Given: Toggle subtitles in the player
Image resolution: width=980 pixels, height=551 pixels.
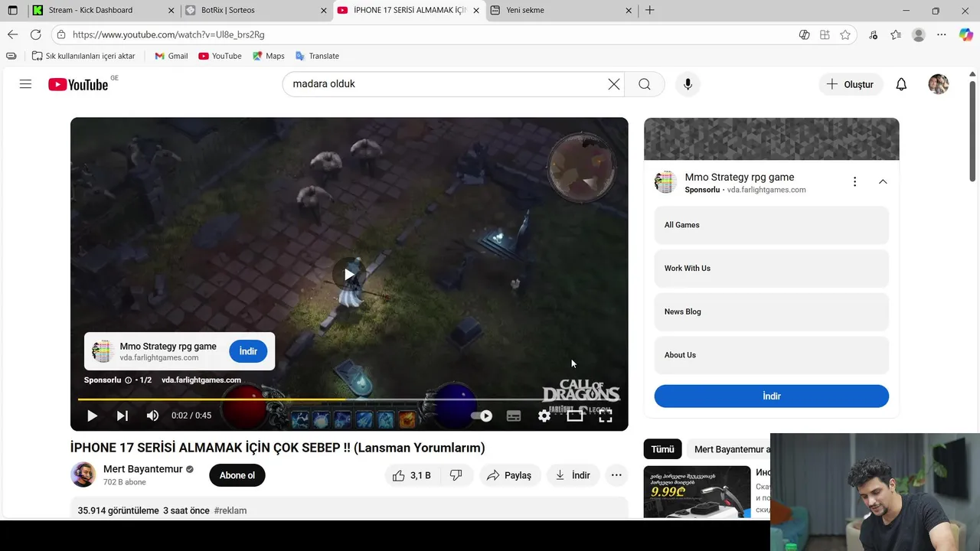Looking at the screenshot, I should coord(514,416).
